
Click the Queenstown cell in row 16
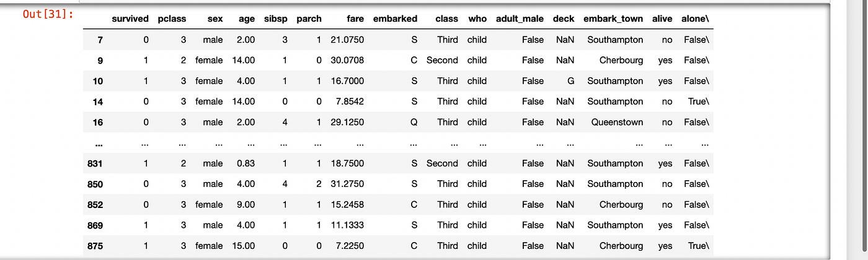pyautogui.click(x=617, y=122)
